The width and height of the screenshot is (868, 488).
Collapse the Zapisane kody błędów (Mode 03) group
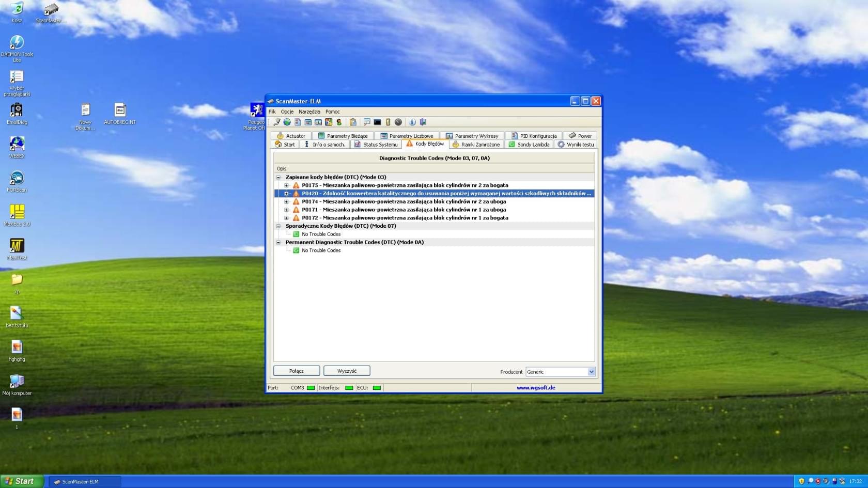pos(278,177)
